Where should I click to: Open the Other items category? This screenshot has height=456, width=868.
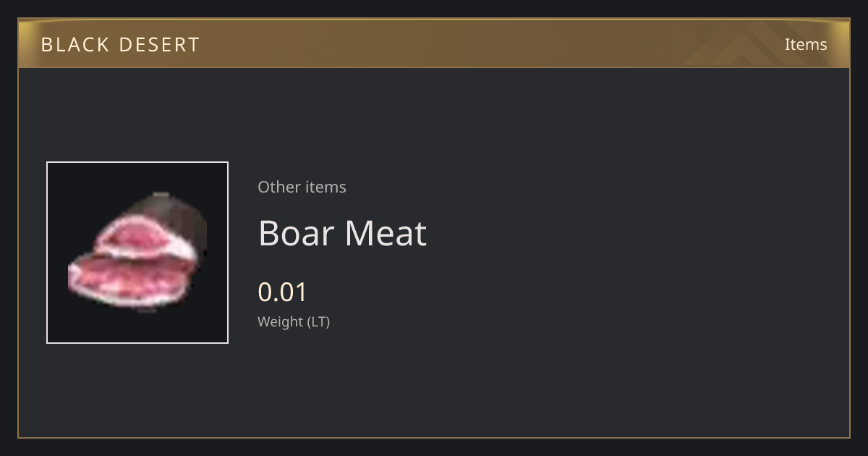pyautogui.click(x=302, y=187)
